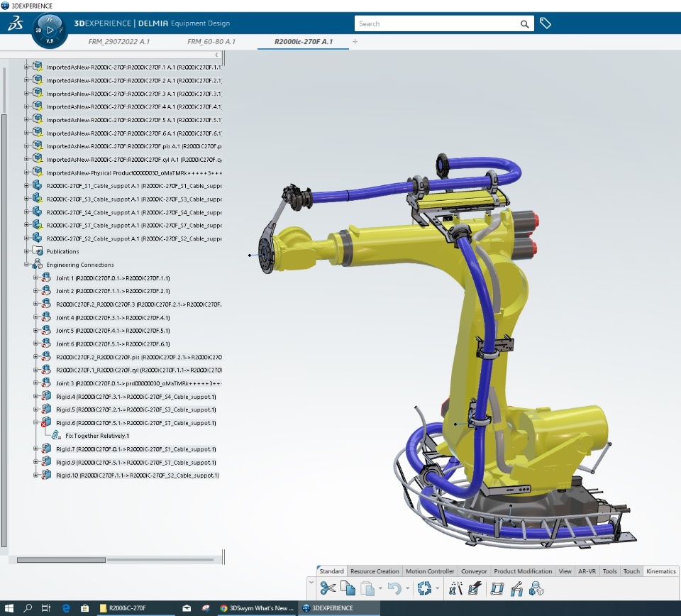Click the Cut scissors icon

coord(328,588)
